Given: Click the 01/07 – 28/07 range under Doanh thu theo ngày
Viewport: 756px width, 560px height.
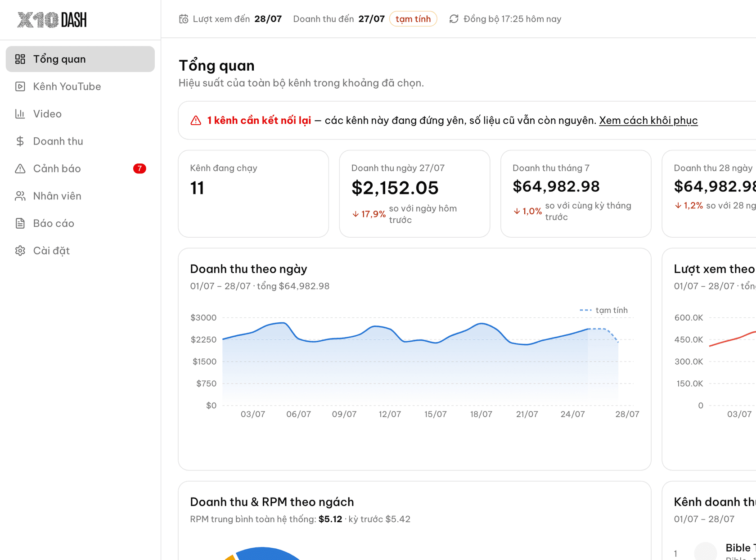Looking at the screenshot, I should pos(220,286).
